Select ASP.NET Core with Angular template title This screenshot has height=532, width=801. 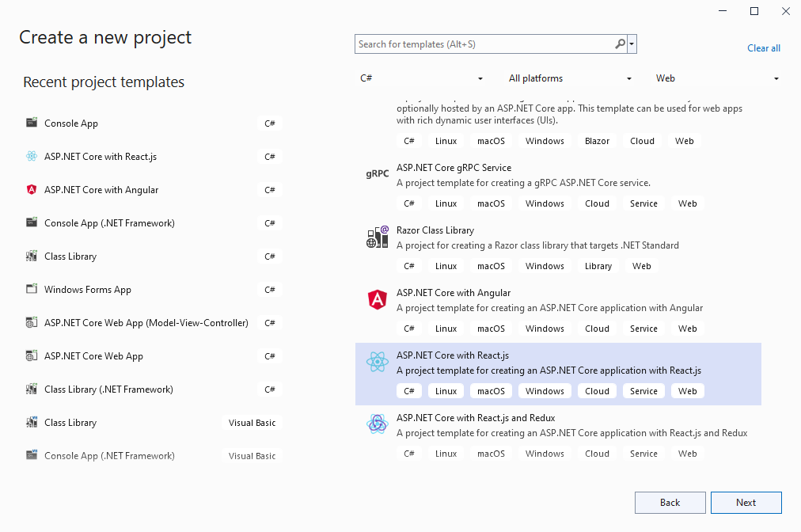click(454, 293)
